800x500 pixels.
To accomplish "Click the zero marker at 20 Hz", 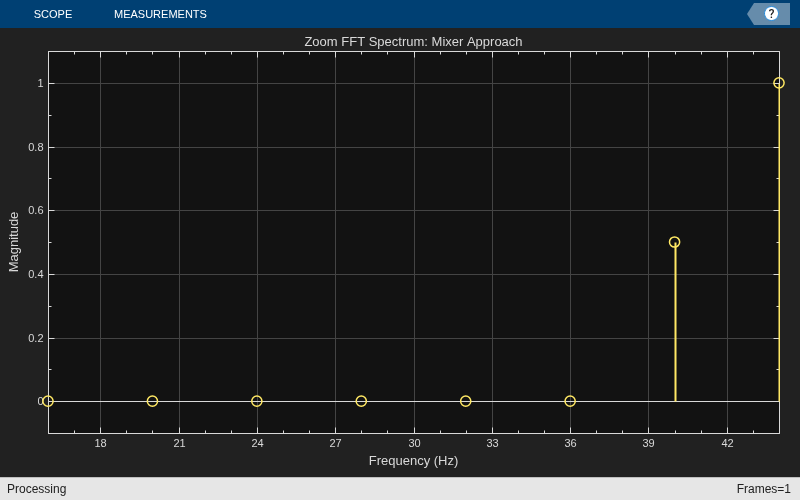I will [152, 401].
